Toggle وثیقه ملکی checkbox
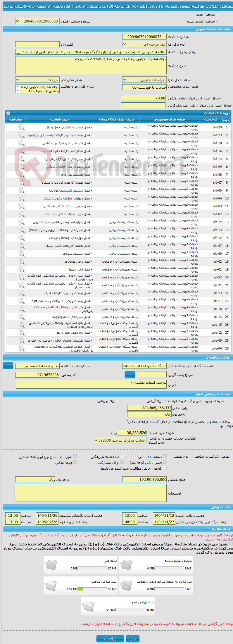 click(75, 462)
